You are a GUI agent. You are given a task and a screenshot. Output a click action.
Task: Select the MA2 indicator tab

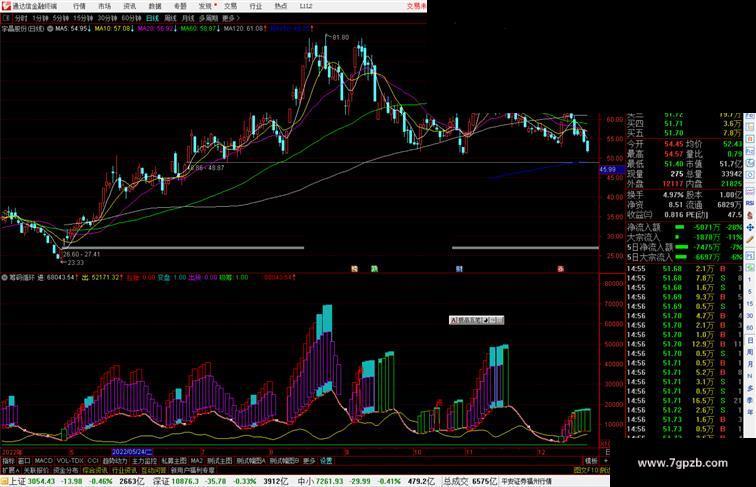[196, 461]
